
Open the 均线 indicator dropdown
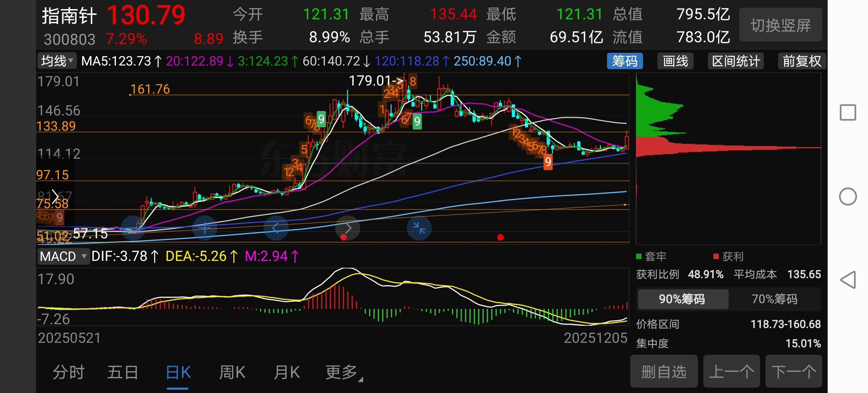[x=57, y=61]
